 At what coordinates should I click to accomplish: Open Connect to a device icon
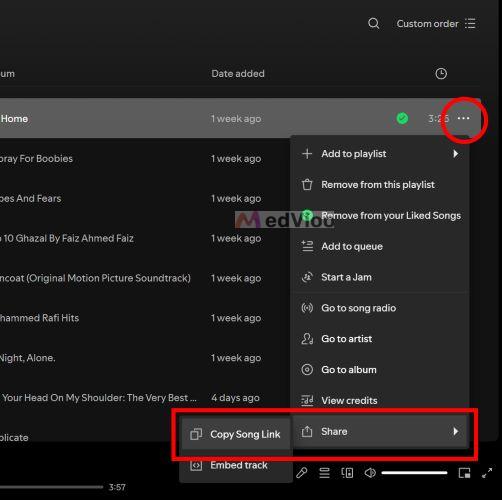pos(347,473)
